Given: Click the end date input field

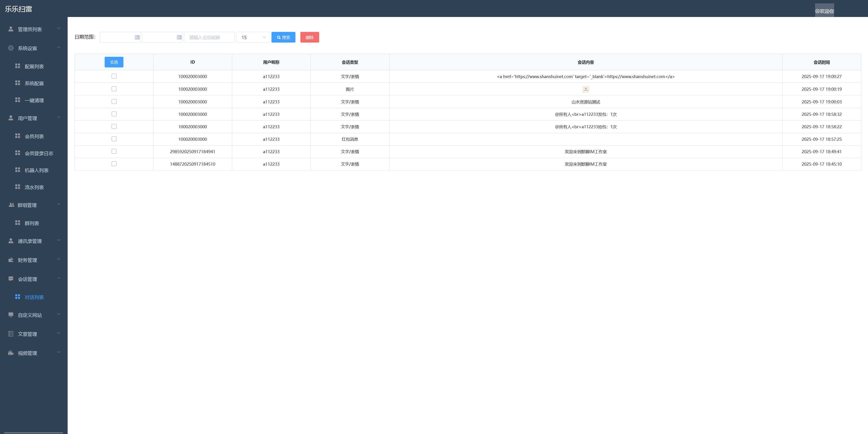Looking at the screenshot, I should 162,37.
